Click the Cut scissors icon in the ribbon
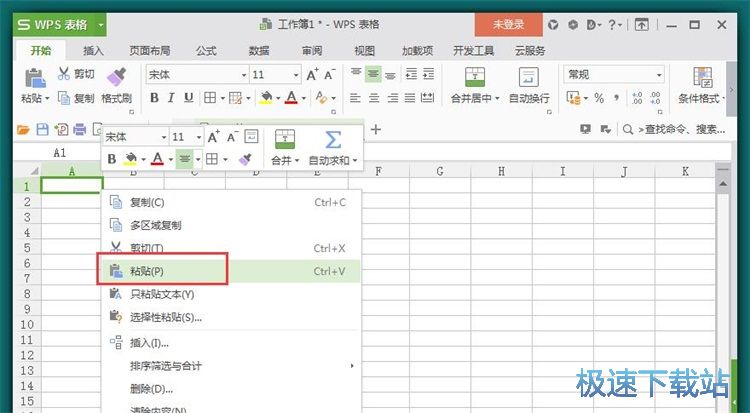Viewport: 750px width, 413px height. coord(64,73)
